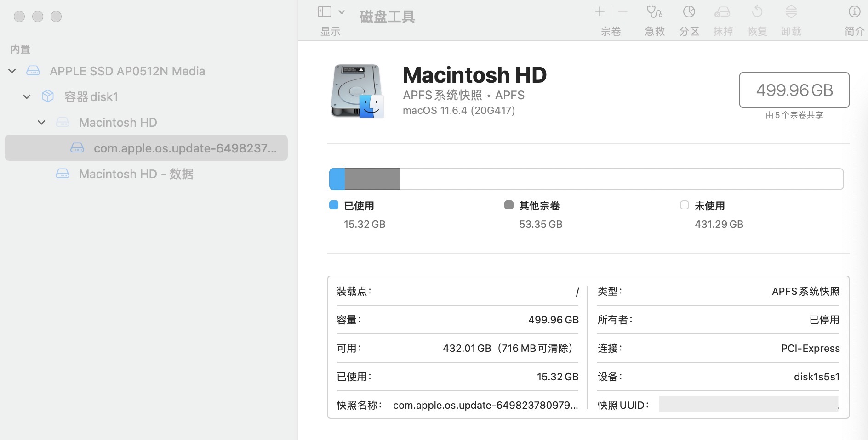Click the Restore (恢复) toolbar icon
This screenshot has width=868, height=440.
point(757,12)
